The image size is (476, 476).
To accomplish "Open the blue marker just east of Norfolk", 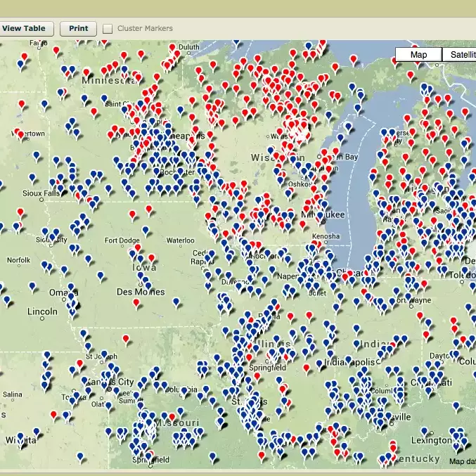I will [x=44, y=264].
